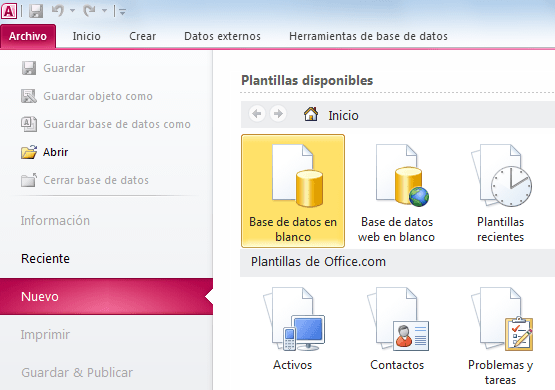Choose the Guardar menu label
The width and height of the screenshot is (555, 390).
coord(64,68)
